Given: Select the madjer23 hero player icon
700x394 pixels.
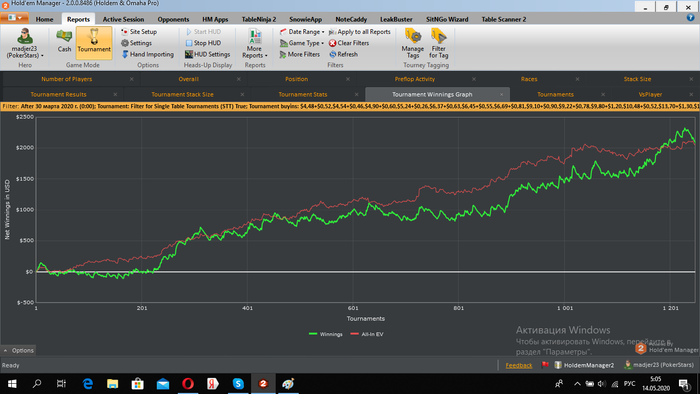Looking at the screenshot, I should point(25,43).
